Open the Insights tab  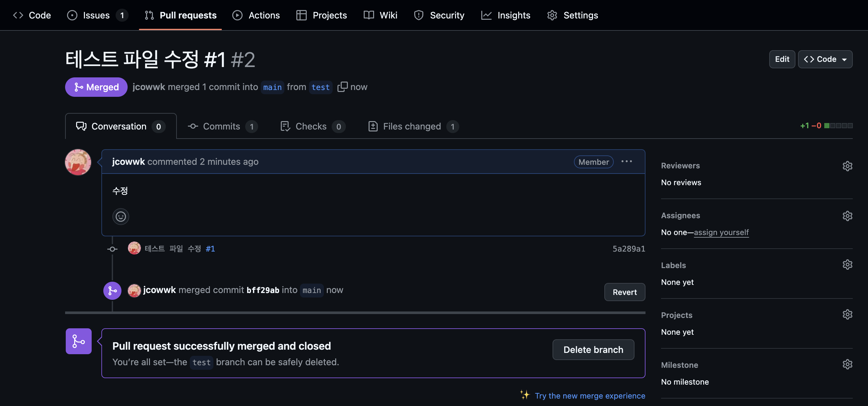506,15
